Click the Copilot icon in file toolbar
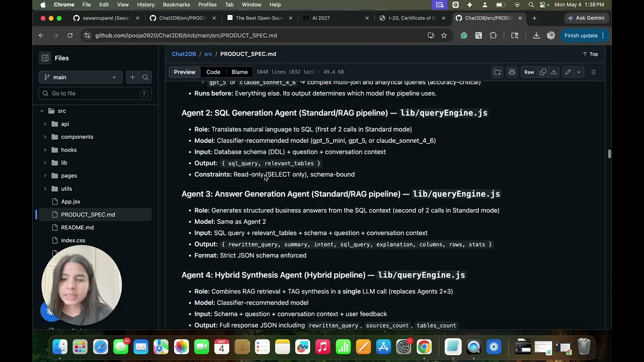 point(512,72)
